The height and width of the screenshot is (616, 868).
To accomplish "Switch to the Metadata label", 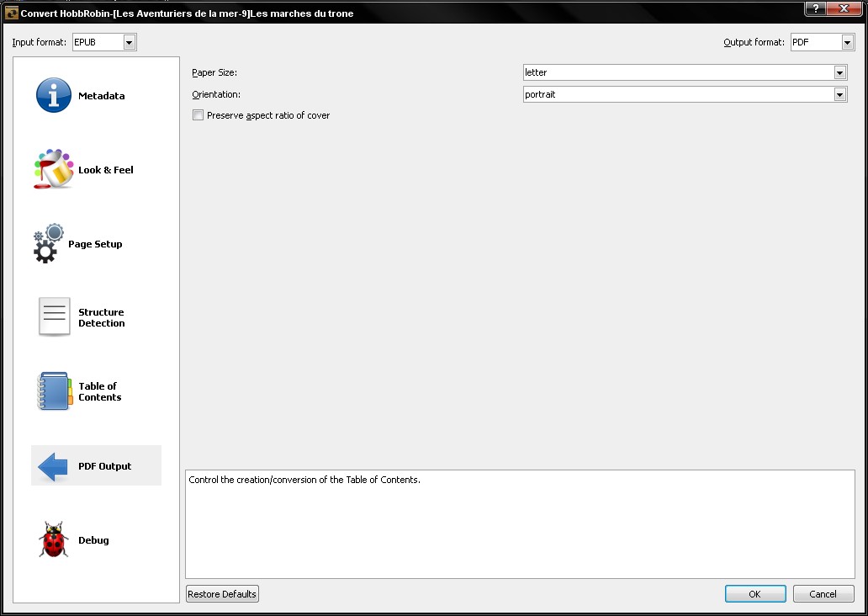I will point(101,96).
